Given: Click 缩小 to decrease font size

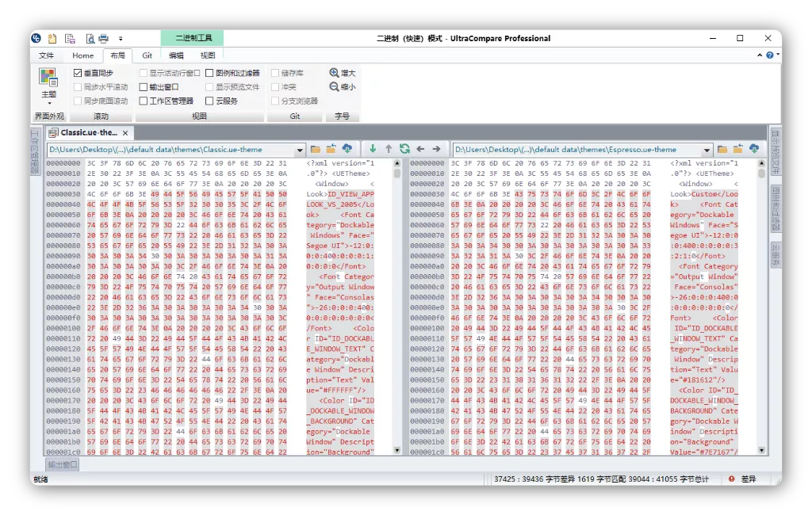Looking at the screenshot, I should coord(342,87).
